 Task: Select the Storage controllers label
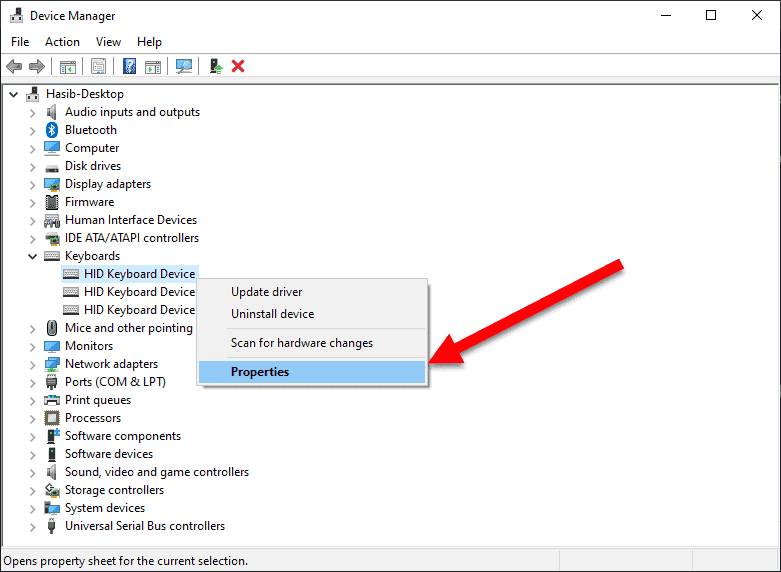[115, 490]
